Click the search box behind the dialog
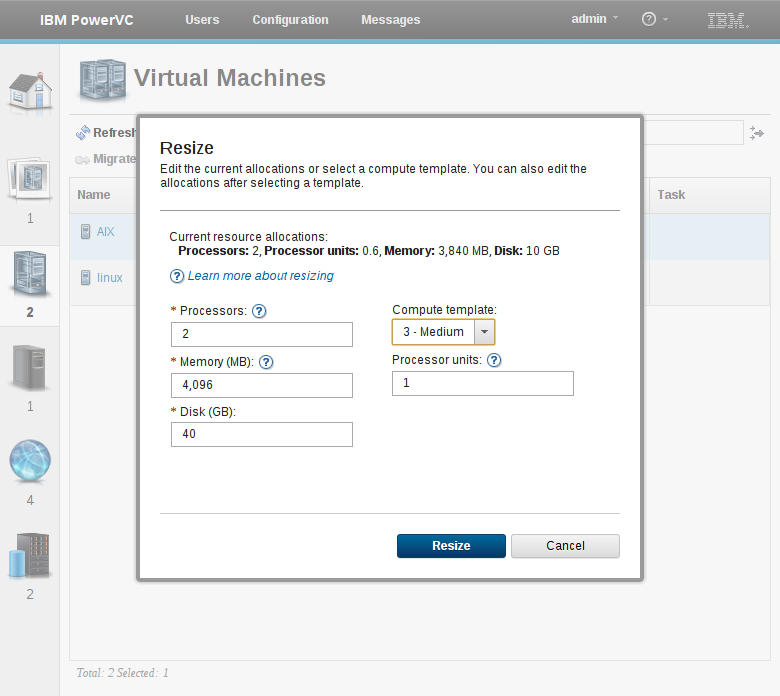Viewport: 780px width, 696px height. coord(693,133)
